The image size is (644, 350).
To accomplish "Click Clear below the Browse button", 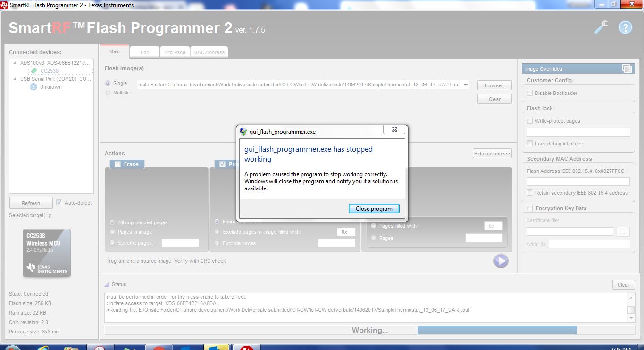I will pos(494,99).
